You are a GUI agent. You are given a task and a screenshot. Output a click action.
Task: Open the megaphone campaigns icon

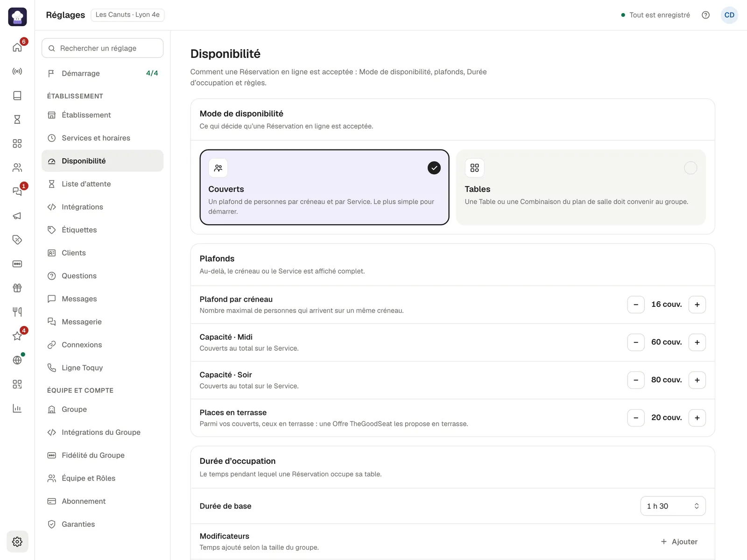(17, 216)
